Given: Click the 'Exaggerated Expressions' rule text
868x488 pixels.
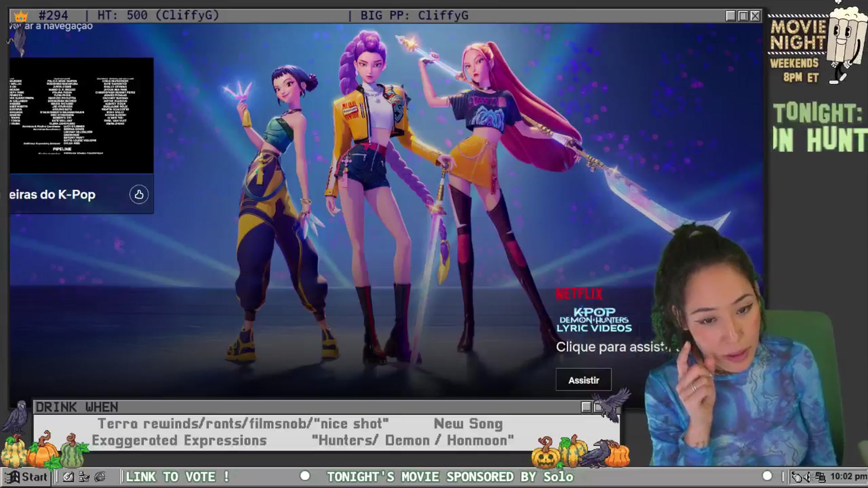Looking at the screenshot, I should pyautogui.click(x=179, y=441).
